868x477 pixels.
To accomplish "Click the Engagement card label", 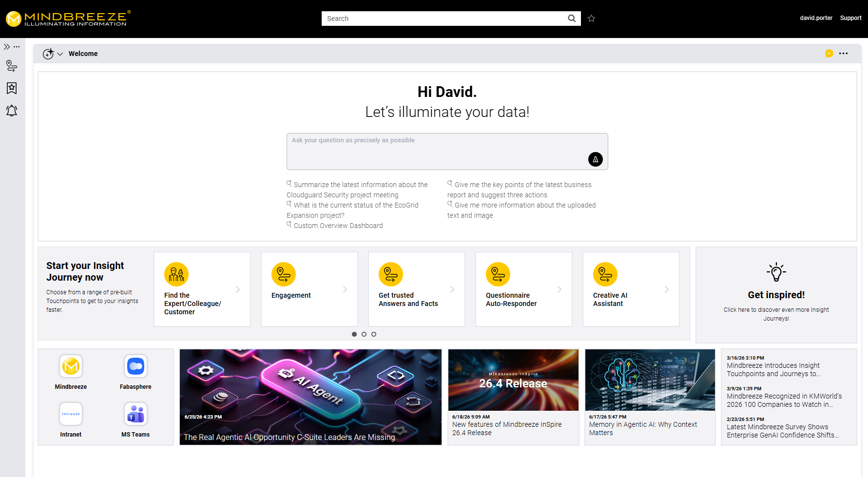I will [291, 295].
